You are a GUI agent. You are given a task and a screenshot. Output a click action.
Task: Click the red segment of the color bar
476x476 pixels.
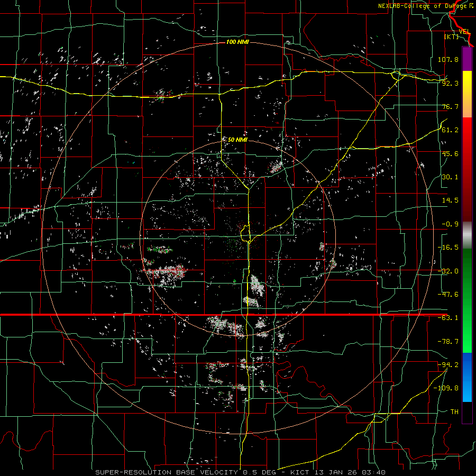[467, 169]
